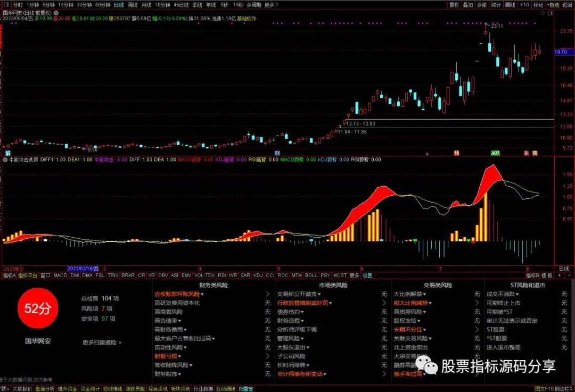Select the BOLL indicator tab
This screenshot has height=392, width=575.
(311, 276)
